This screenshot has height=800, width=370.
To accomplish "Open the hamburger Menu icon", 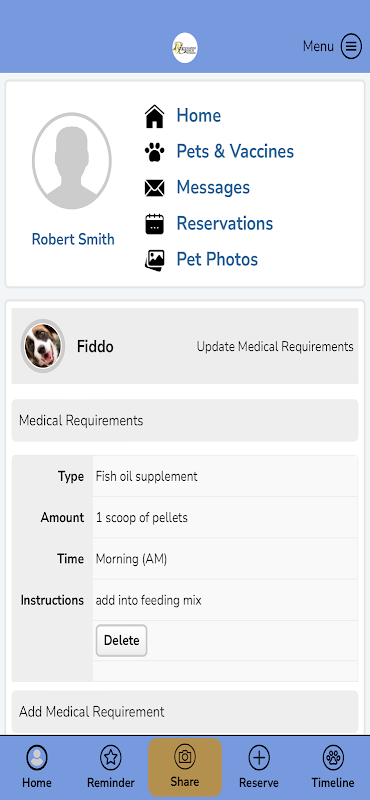I will pyautogui.click(x=351, y=46).
